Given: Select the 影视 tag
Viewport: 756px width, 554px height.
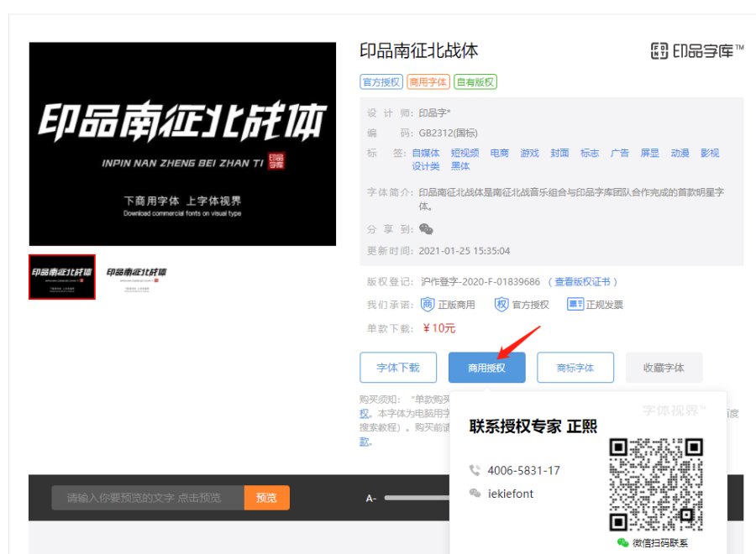Looking at the screenshot, I should click(x=710, y=154).
